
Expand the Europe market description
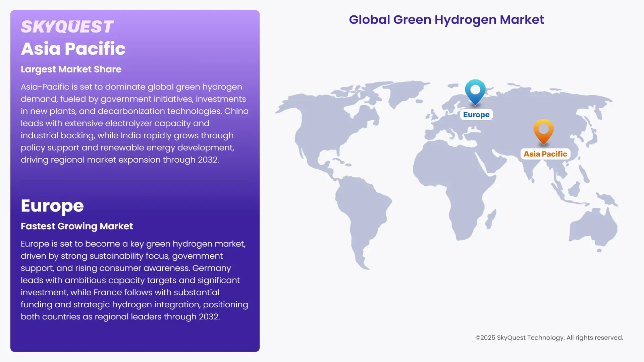[x=134, y=280]
